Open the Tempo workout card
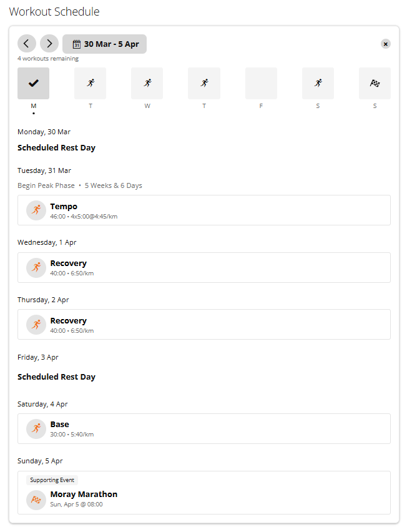407x532 pixels. tap(204, 210)
